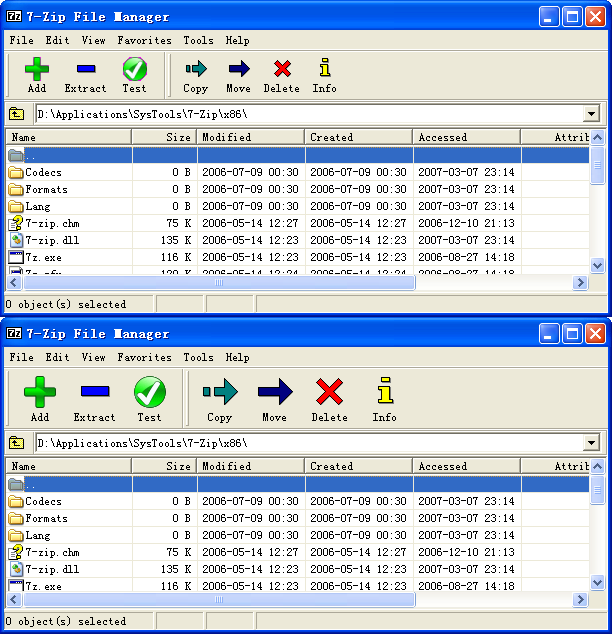Select parent '..' row in top window
The height and width of the screenshot is (634, 612).
click(298, 155)
